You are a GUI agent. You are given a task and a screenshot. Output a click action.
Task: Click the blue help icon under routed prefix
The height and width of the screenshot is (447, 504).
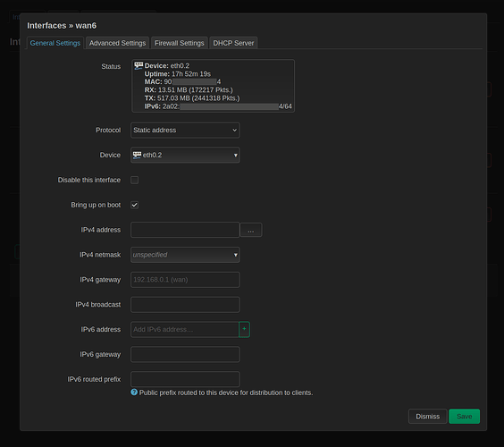134,392
